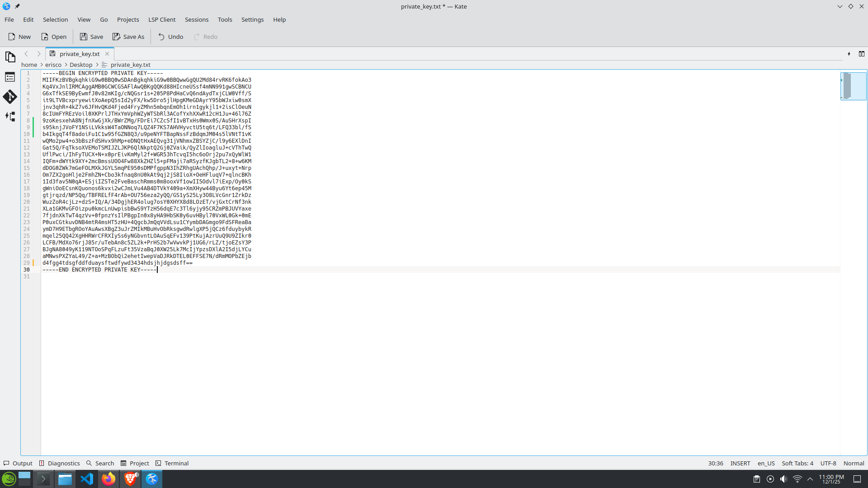Click the New document button
The height and width of the screenshot is (488, 868).
[19, 37]
